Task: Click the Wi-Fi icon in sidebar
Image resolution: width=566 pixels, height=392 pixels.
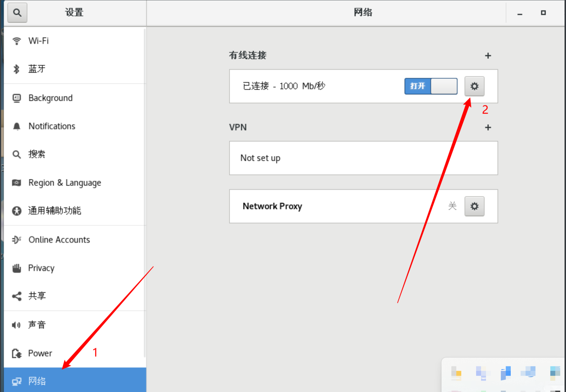Action: pos(17,41)
